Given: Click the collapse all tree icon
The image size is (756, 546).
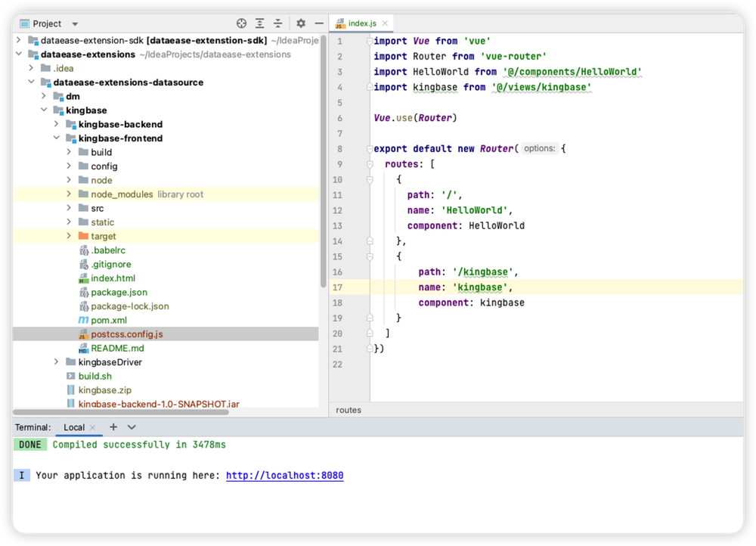Looking at the screenshot, I should click(x=277, y=23).
